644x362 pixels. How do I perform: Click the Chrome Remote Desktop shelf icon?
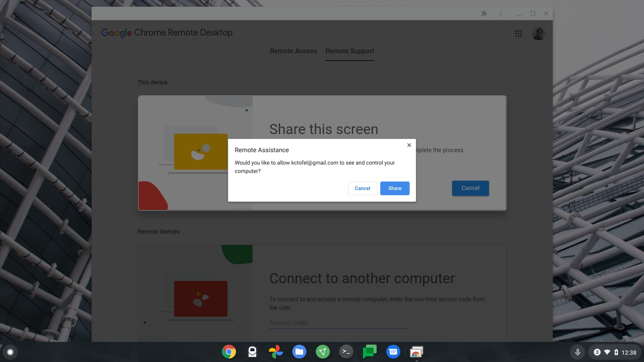(417, 352)
